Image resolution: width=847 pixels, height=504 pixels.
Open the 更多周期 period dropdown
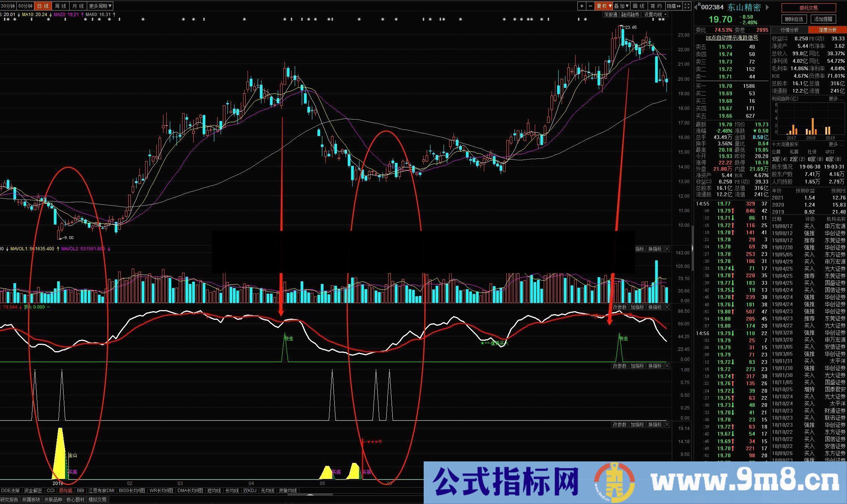[x=99, y=6]
